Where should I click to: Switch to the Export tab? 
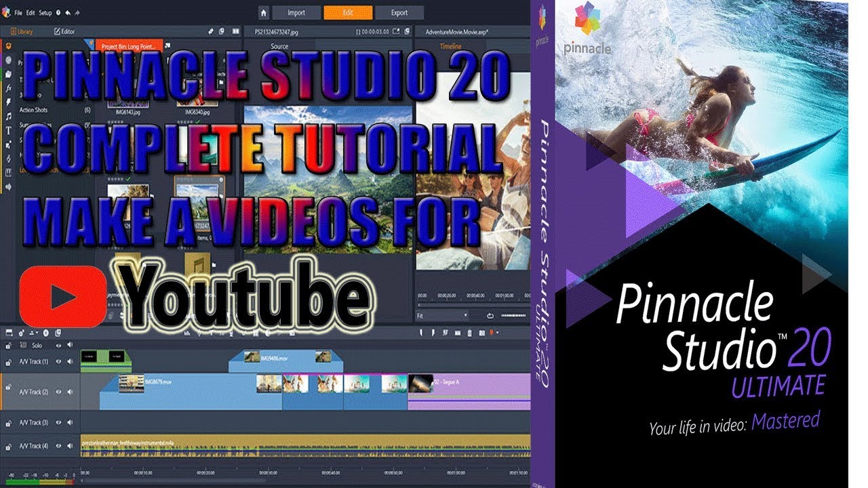tap(399, 13)
